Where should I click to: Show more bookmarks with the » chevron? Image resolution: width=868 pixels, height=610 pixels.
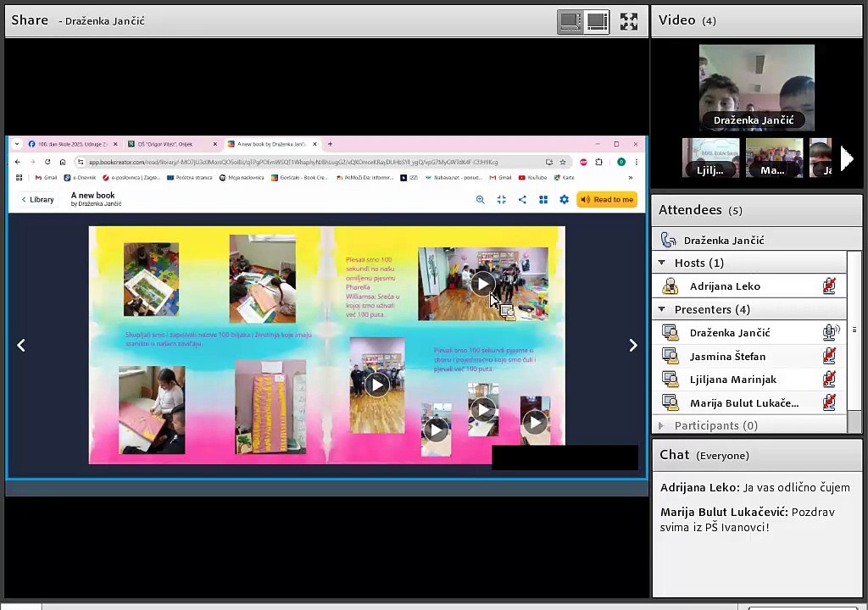[631, 178]
